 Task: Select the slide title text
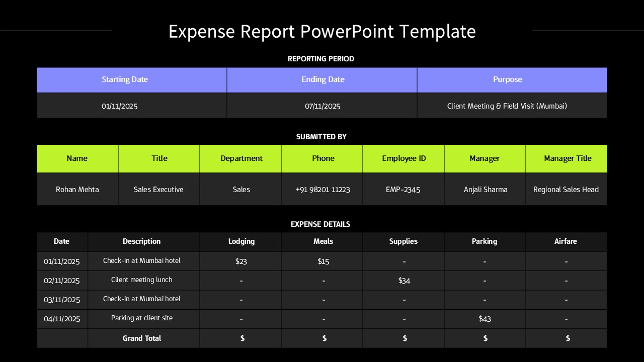(322, 32)
